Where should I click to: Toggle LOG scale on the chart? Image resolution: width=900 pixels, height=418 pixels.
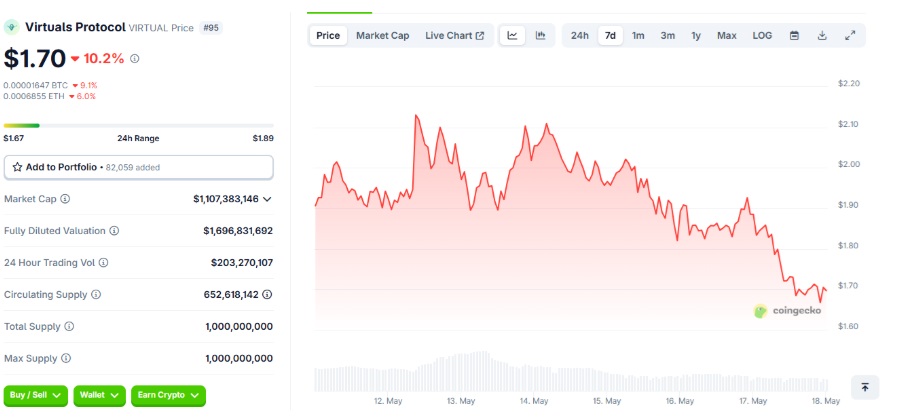762,36
